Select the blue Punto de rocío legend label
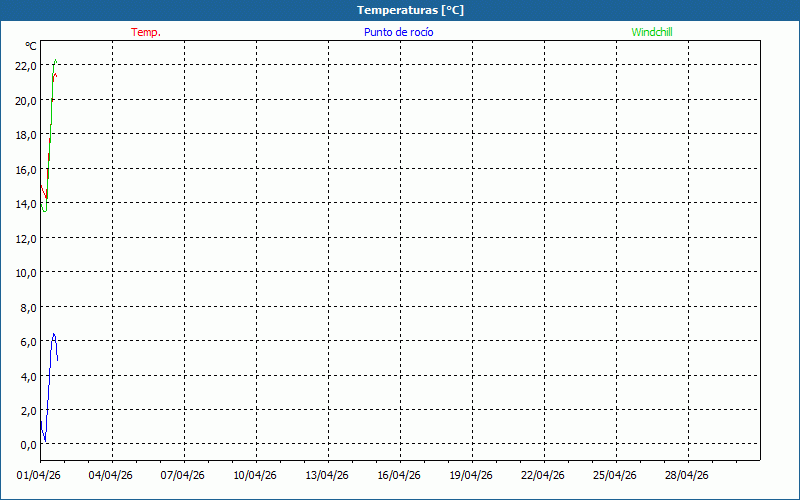 coord(398,32)
